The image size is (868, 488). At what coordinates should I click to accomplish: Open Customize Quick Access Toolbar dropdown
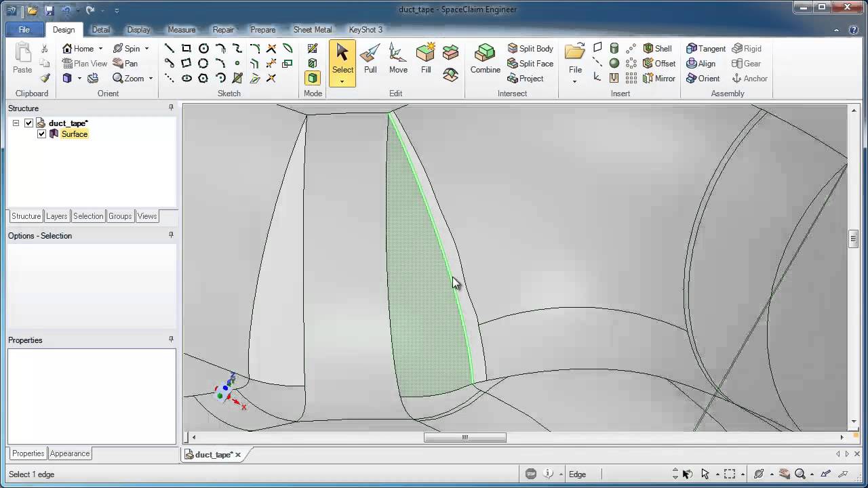[x=117, y=10]
